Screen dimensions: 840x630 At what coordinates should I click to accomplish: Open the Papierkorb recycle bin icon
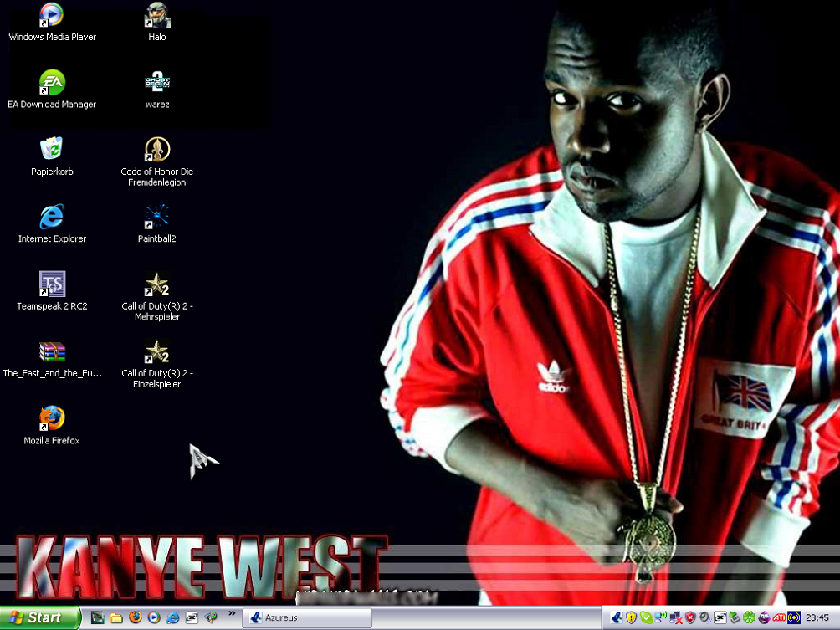(x=52, y=156)
